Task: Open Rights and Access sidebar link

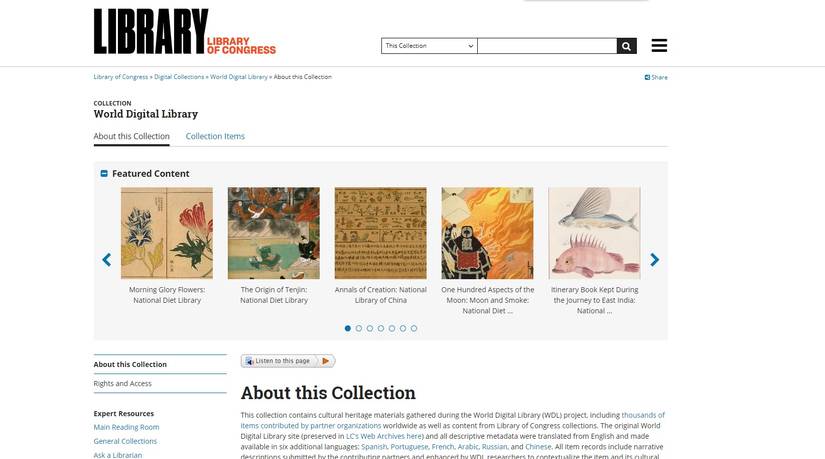Action: pos(123,384)
